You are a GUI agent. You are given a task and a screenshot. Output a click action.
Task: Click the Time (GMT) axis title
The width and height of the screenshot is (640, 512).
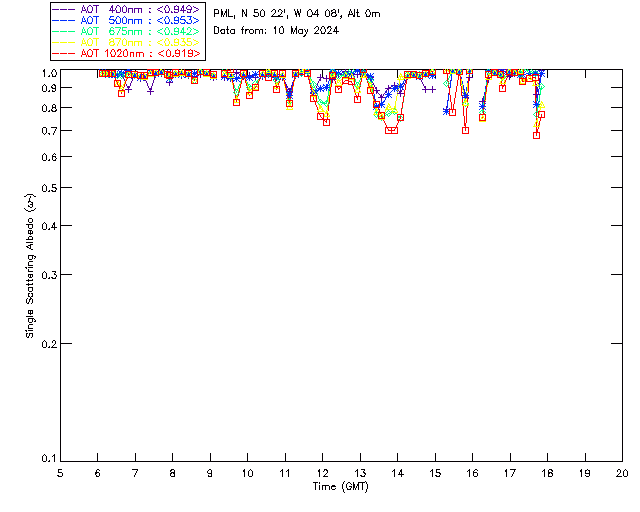(x=340, y=487)
